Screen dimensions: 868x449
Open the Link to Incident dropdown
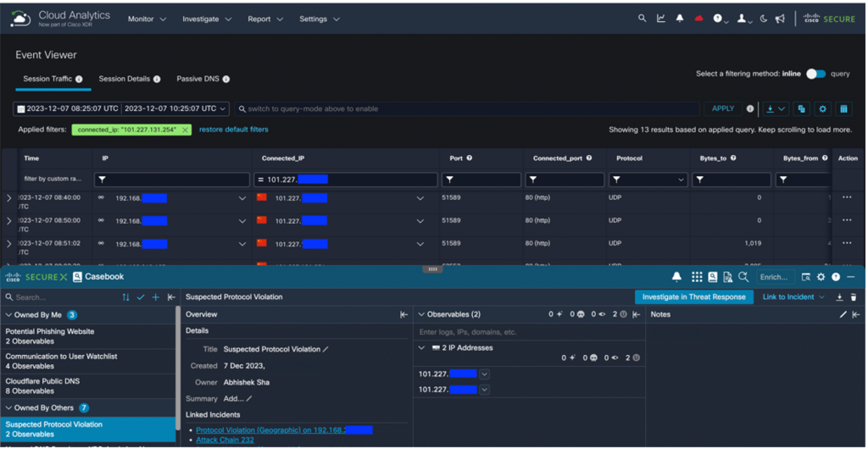click(x=793, y=297)
